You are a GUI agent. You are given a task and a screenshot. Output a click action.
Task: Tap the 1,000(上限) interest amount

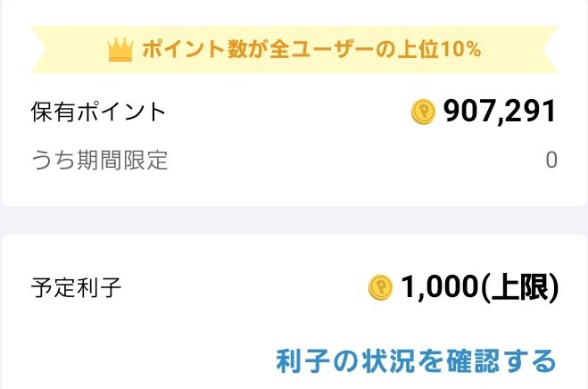[x=479, y=287]
